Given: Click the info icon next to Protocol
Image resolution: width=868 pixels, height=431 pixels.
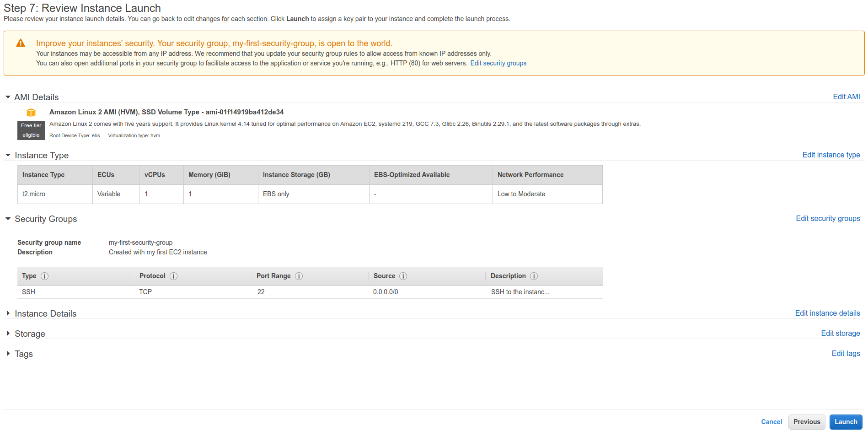Looking at the screenshot, I should (174, 276).
